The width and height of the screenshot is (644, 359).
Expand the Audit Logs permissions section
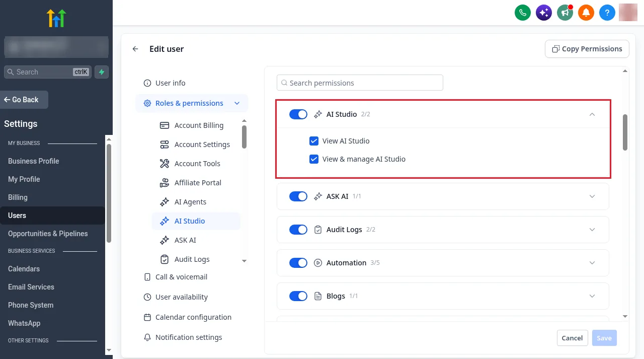592,230
